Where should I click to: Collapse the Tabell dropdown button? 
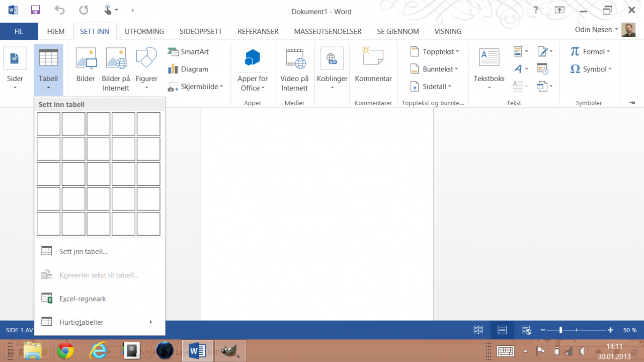point(48,69)
